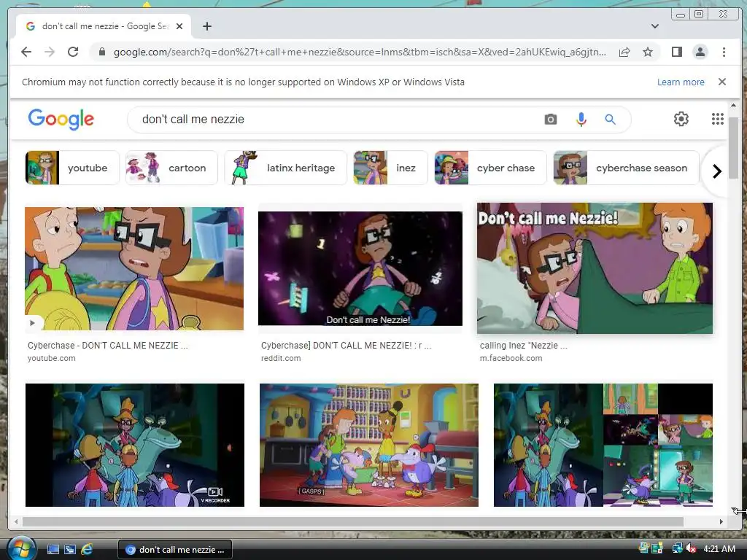
Task: Click the address bar URL
Action: coord(360,52)
